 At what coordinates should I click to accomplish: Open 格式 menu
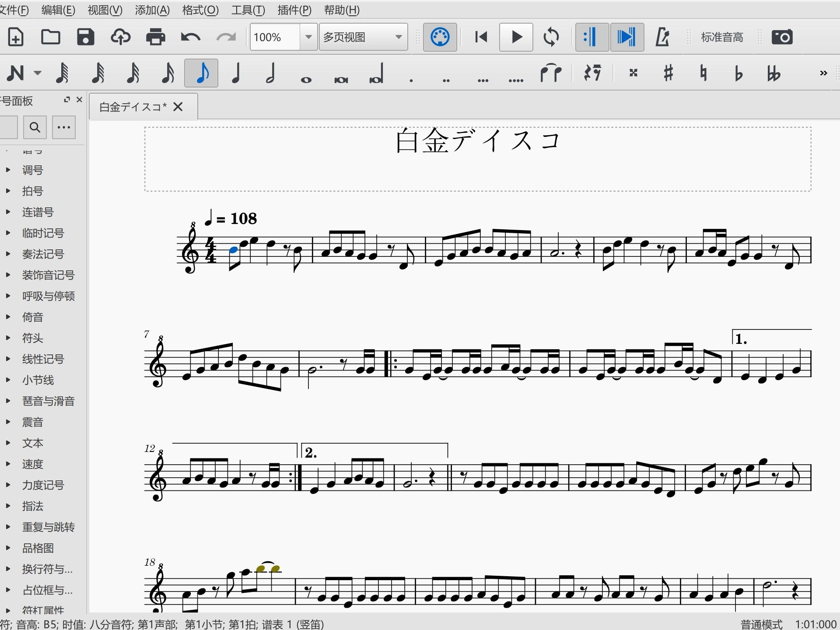click(x=200, y=10)
